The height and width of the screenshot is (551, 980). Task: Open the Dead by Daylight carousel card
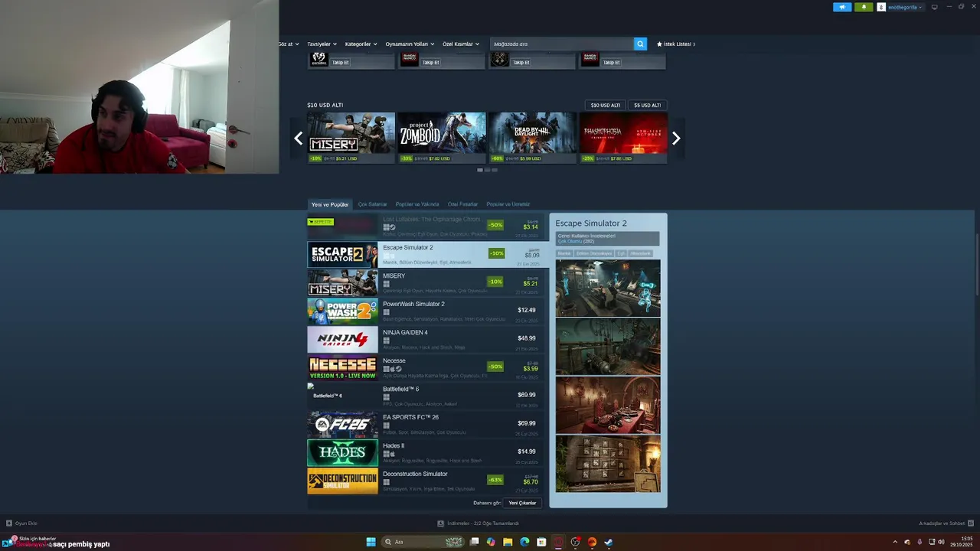click(x=532, y=138)
